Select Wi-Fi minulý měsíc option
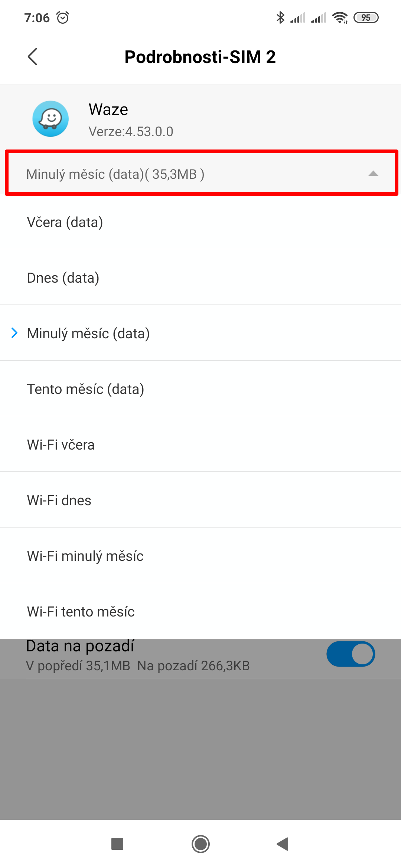 85,556
